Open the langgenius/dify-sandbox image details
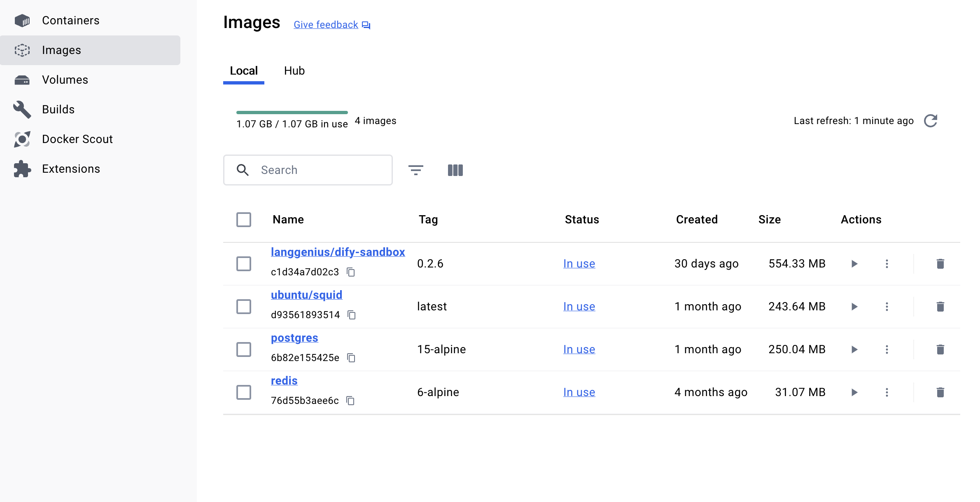 click(x=338, y=252)
